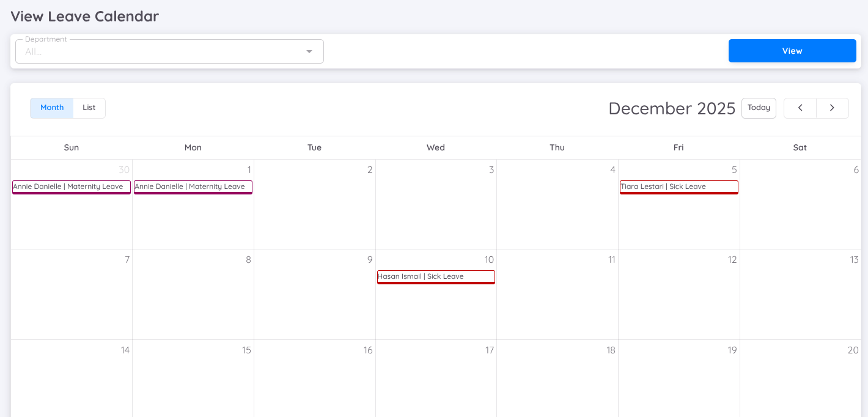This screenshot has height=417, width=868.
Task: Click the blue View button
Action: (x=792, y=51)
